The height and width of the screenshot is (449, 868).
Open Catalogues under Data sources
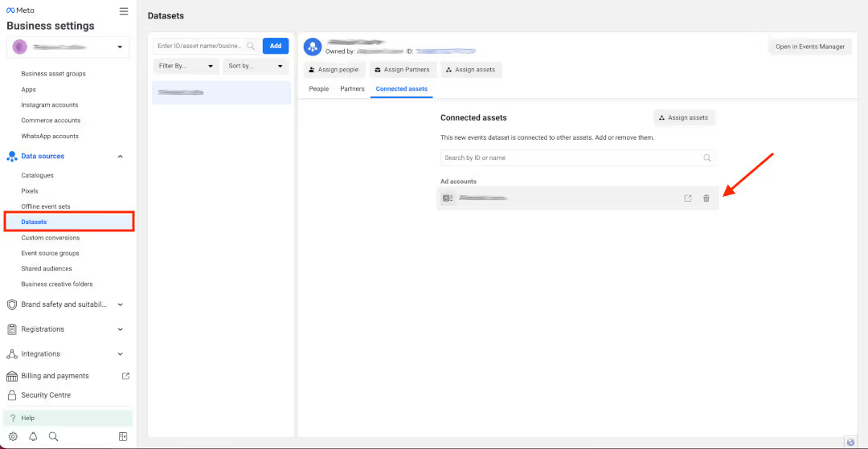[x=37, y=175]
